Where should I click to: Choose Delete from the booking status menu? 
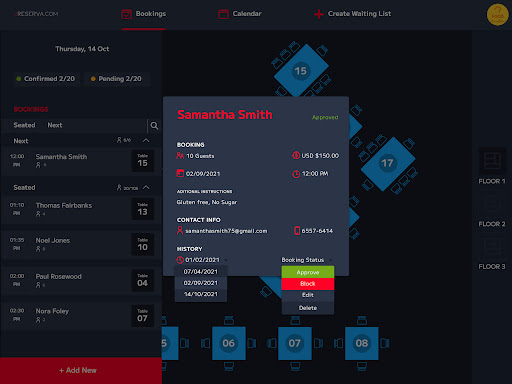point(308,308)
